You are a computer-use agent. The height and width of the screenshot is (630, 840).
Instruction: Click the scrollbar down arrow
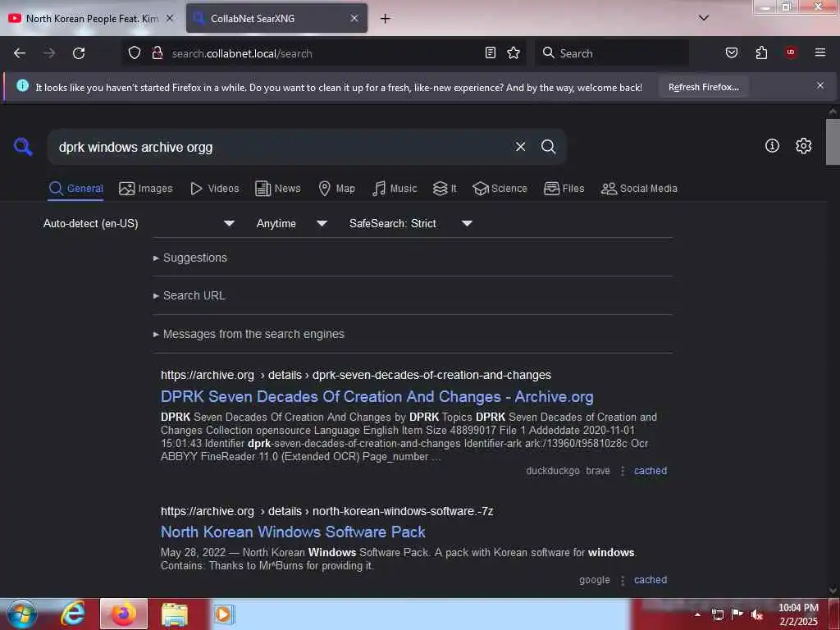point(833,591)
